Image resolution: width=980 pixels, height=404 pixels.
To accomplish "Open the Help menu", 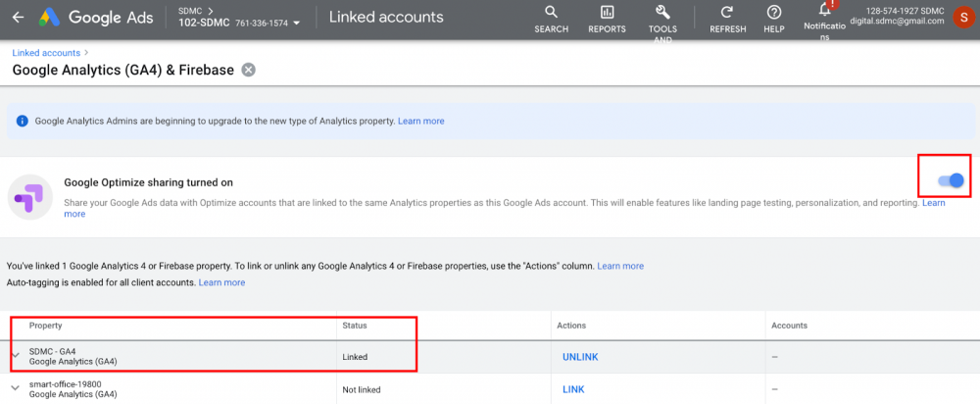I will coord(774,20).
